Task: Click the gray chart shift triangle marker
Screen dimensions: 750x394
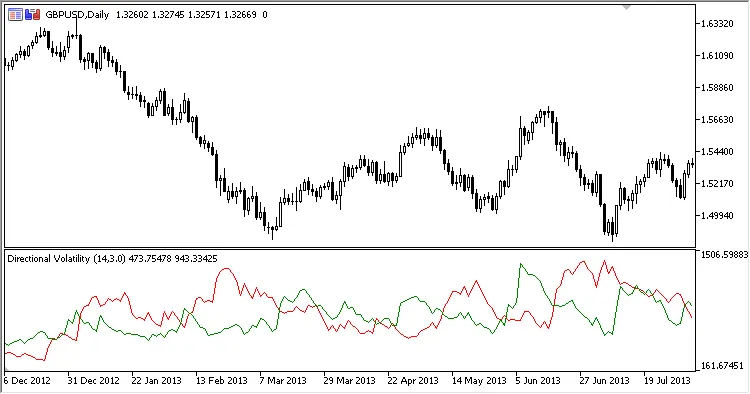Action: click(626, 7)
